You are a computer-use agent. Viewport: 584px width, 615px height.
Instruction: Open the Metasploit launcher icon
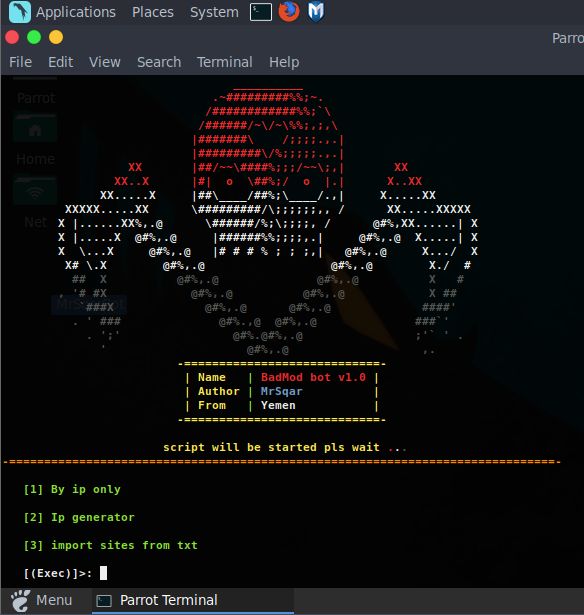316,11
